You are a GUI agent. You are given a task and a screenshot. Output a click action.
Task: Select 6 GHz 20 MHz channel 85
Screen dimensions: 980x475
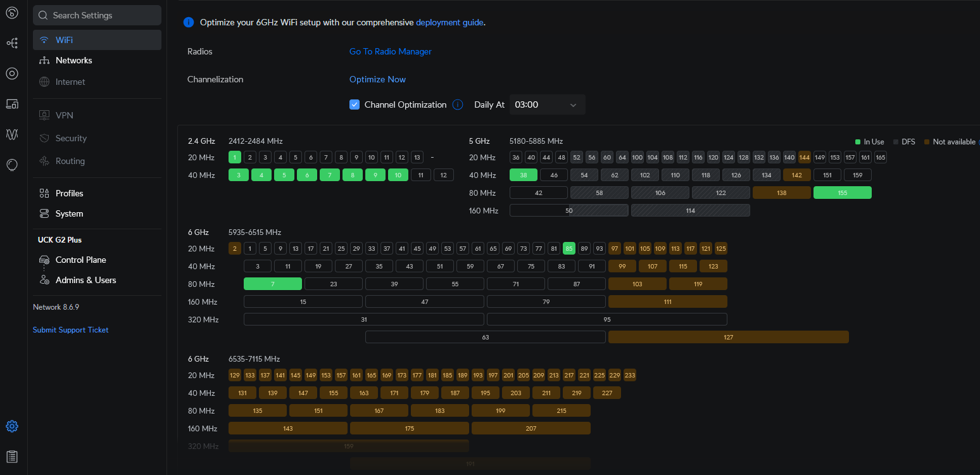tap(569, 248)
